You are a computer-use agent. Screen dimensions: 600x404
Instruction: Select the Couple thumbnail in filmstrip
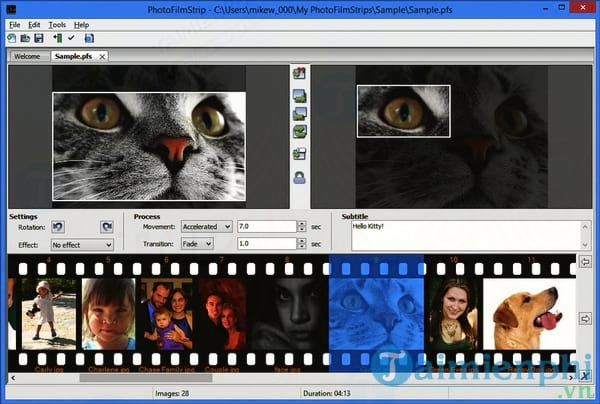pos(222,314)
